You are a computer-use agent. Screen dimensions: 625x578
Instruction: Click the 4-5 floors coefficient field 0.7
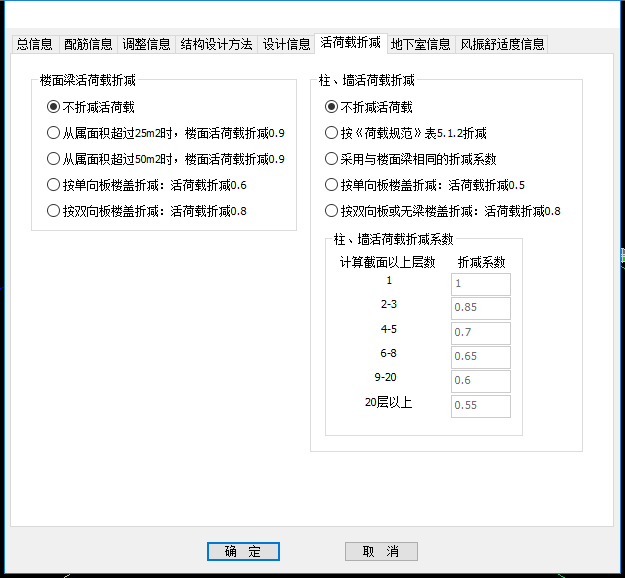[x=481, y=333]
